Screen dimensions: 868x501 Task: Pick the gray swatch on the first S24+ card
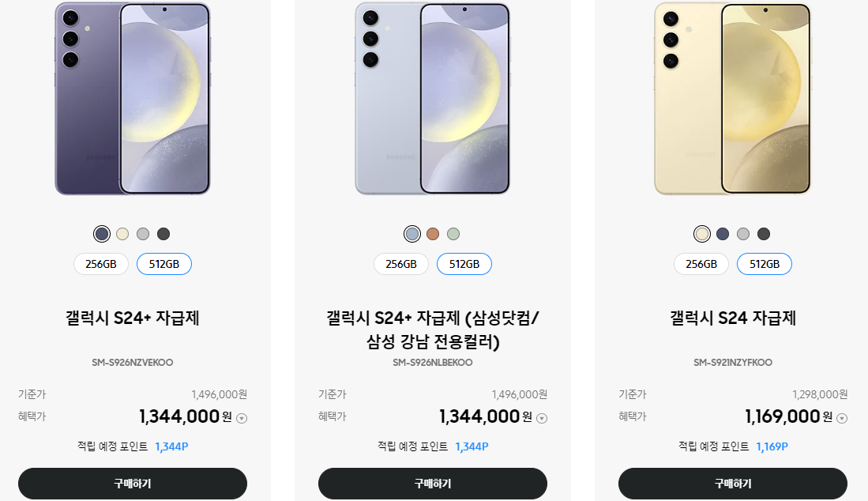(x=143, y=234)
